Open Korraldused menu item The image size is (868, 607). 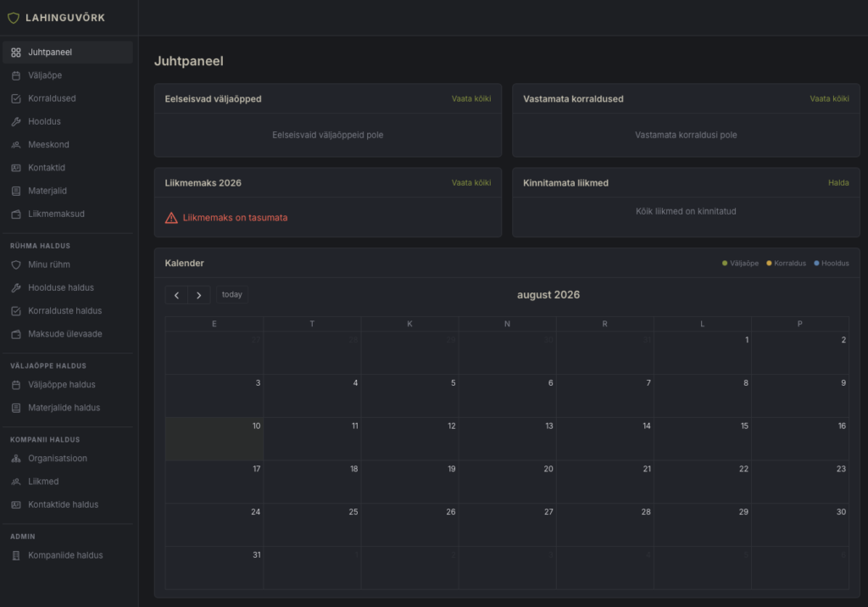[68, 98]
